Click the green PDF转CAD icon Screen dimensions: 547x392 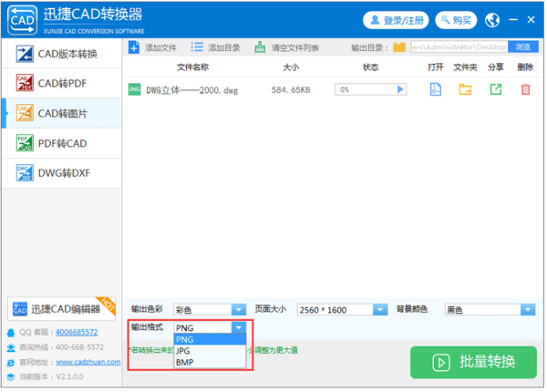(25, 143)
